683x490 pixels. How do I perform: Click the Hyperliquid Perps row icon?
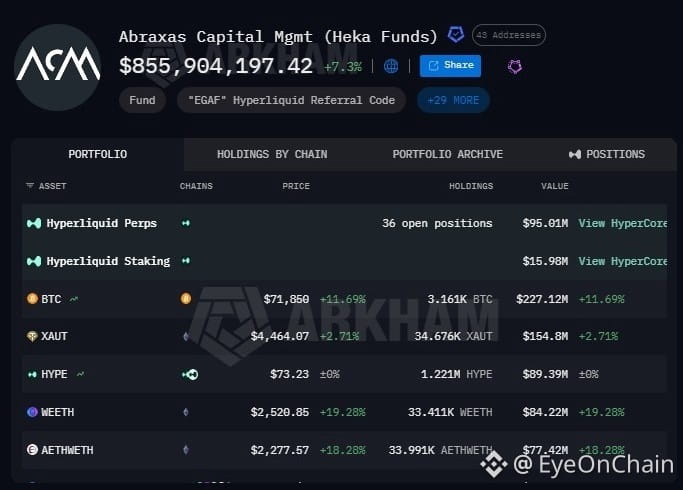(x=34, y=223)
